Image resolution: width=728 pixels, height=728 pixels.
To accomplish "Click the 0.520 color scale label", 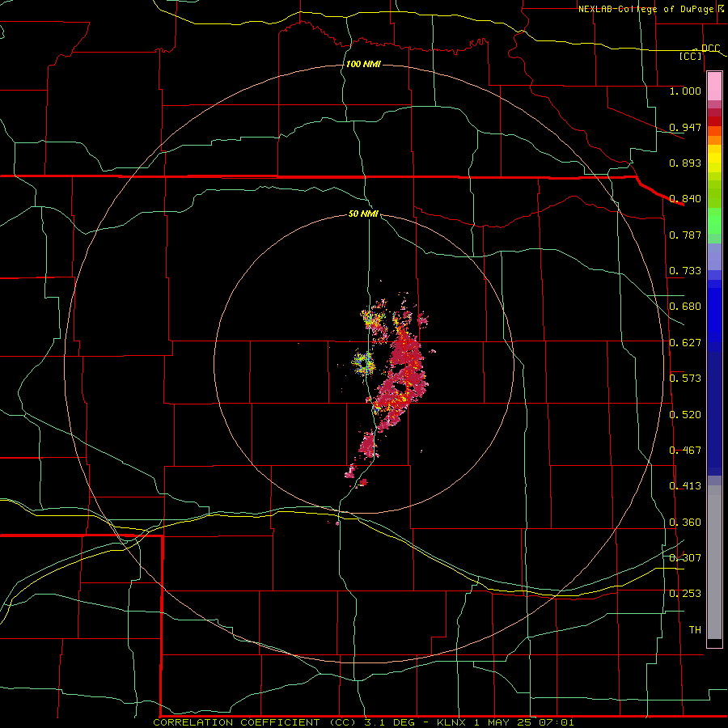I will [x=685, y=415].
